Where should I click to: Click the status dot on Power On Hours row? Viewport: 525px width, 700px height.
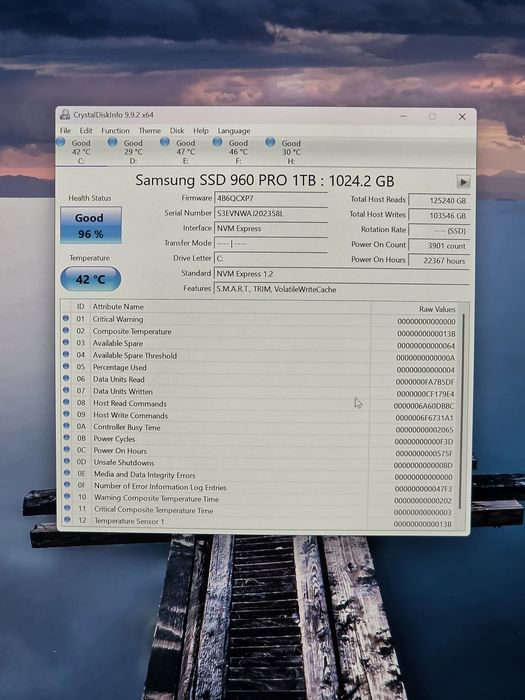click(67, 450)
